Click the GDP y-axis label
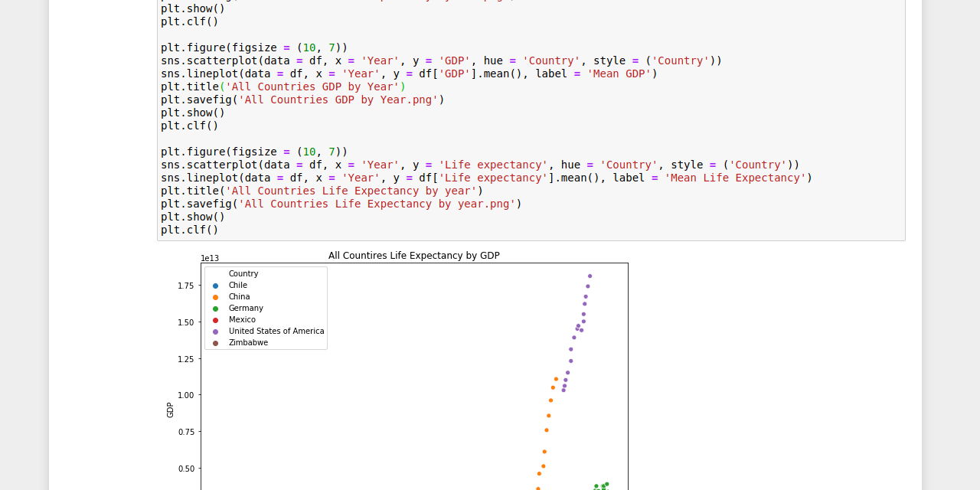 [170, 410]
